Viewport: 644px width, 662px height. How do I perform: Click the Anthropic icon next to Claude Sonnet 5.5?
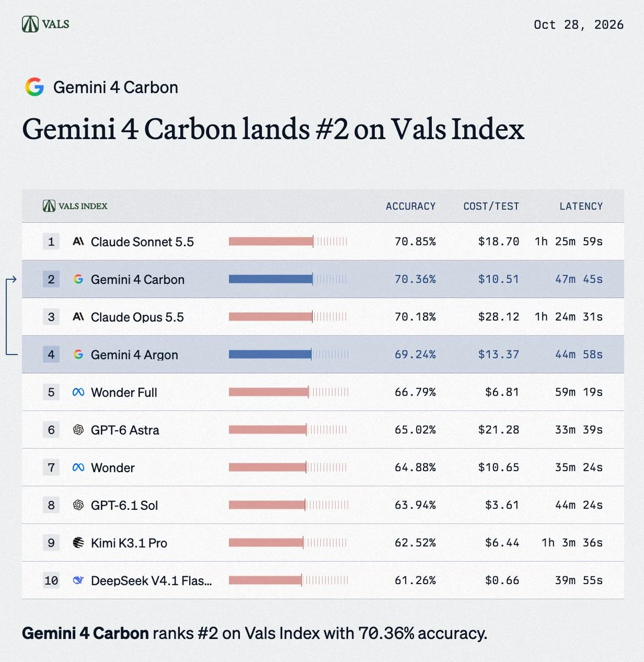click(78, 241)
